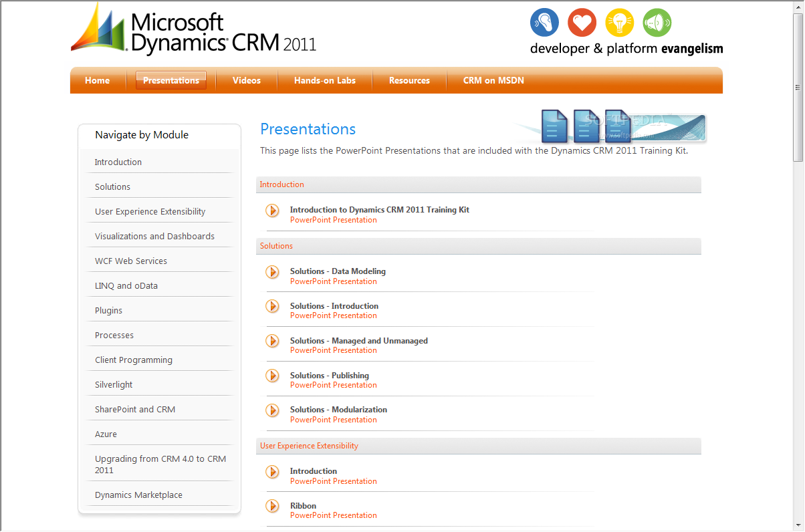Click PowerPoint Presentation link under Ribbon
The image size is (805, 532).
click(334, 515)
